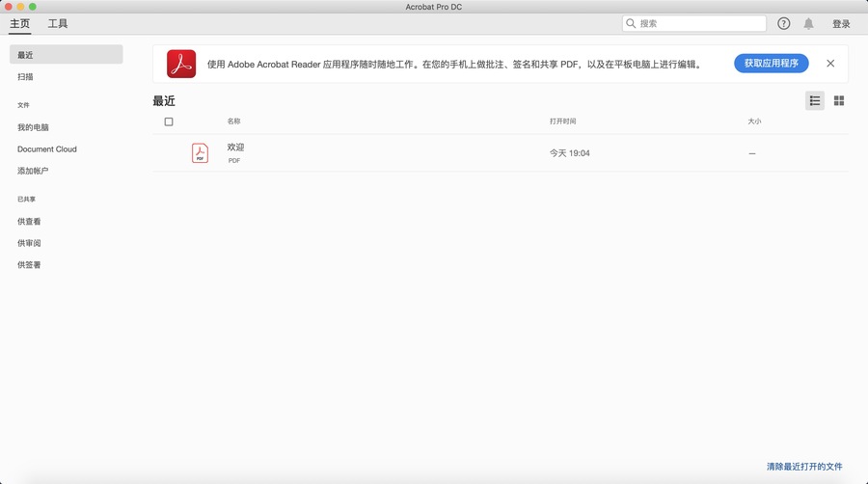Select the 欢迎 file name
868x484 pixels.
(235, 148)
